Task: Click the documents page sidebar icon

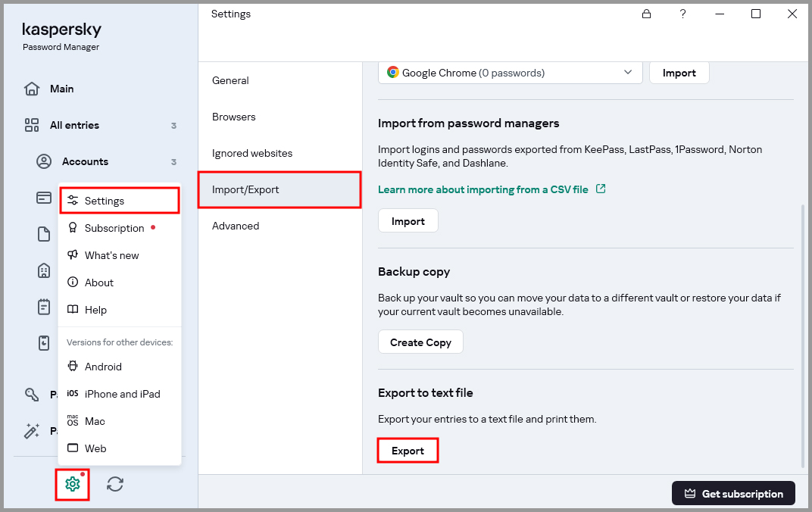Action: pos(44,234)
